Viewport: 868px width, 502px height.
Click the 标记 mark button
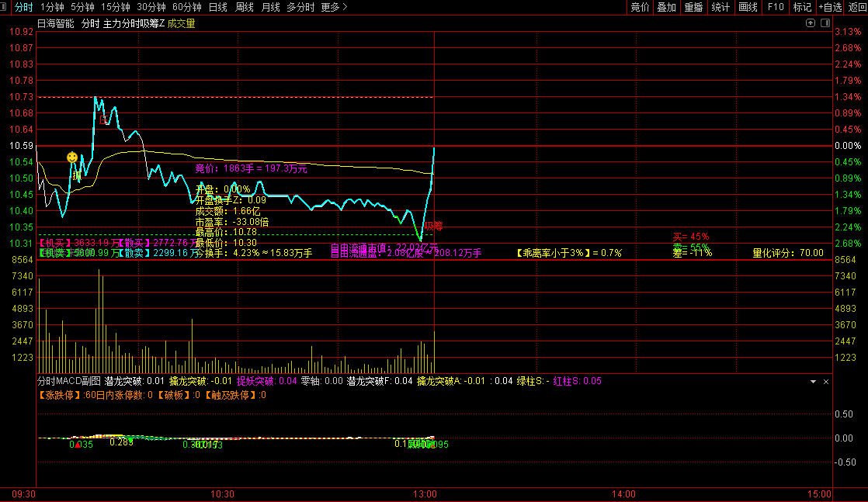(x=802, y=7)
